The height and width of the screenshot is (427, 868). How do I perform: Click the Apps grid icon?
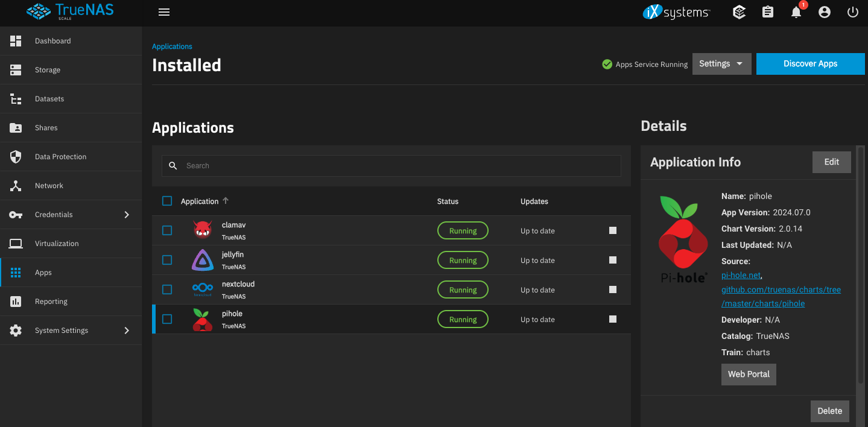coord(16,273)
